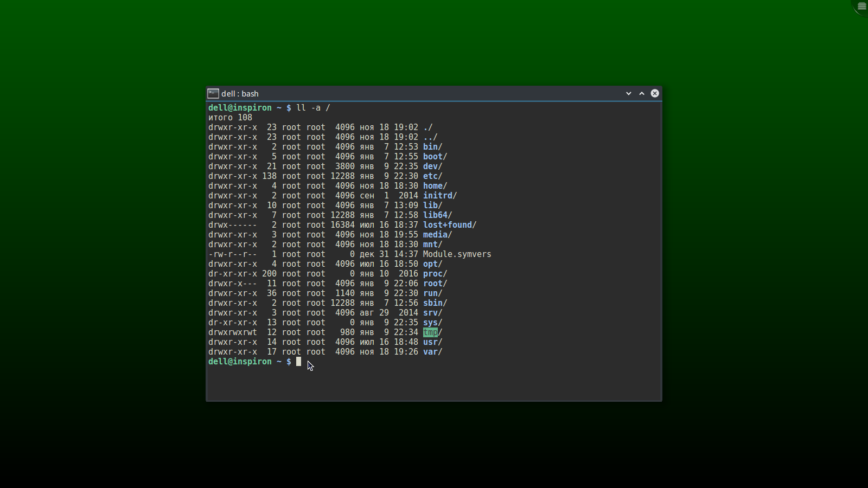Minimize the terminal with the down chevron

point(629,93)
